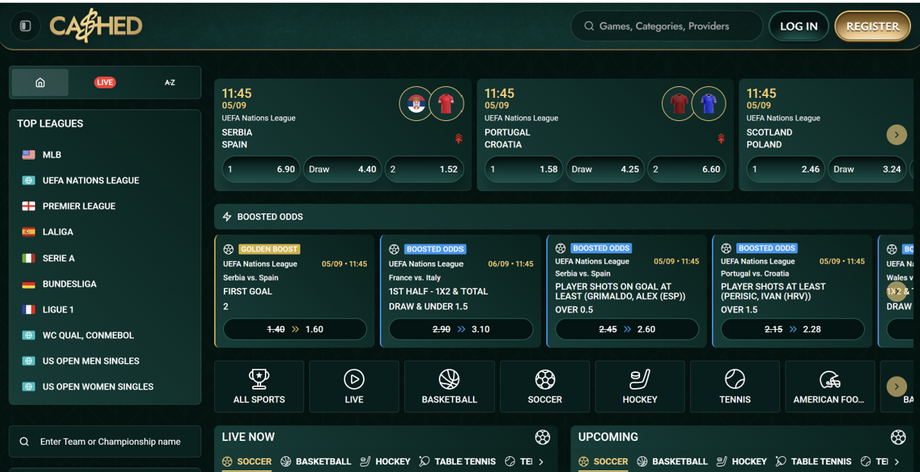Click the Portugal jersey badge
The width and height of the screenshot is (920, 472).
coord(679,104)
